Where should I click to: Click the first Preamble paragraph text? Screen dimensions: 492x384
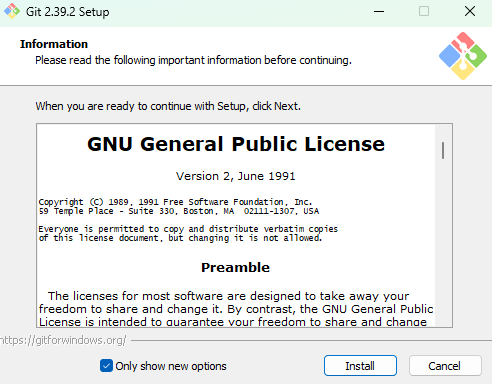(x=236, y=309)
